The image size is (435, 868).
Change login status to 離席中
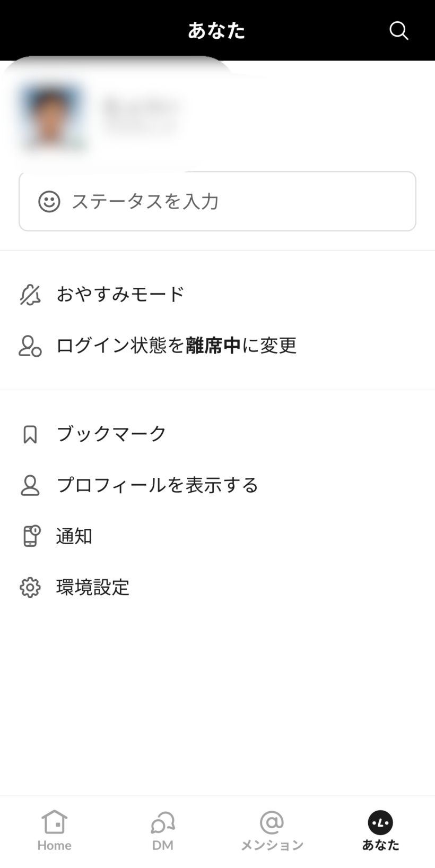(x=176, y=346)
